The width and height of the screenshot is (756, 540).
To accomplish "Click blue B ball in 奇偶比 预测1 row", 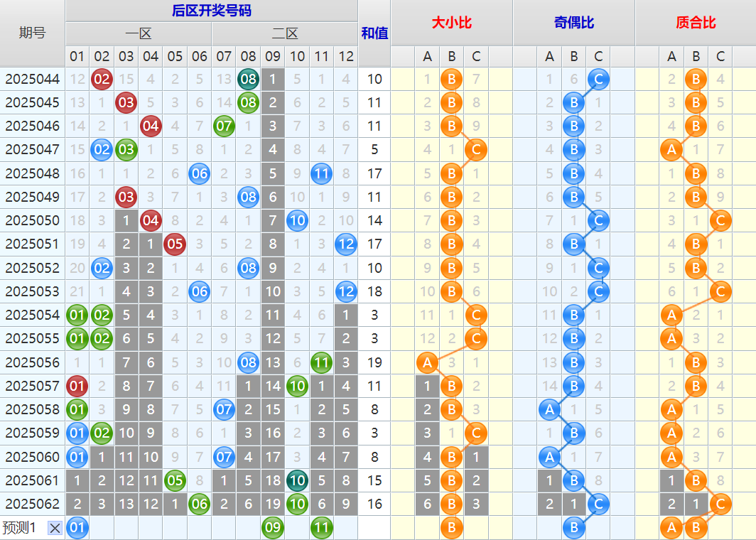I will coord(574,527).
